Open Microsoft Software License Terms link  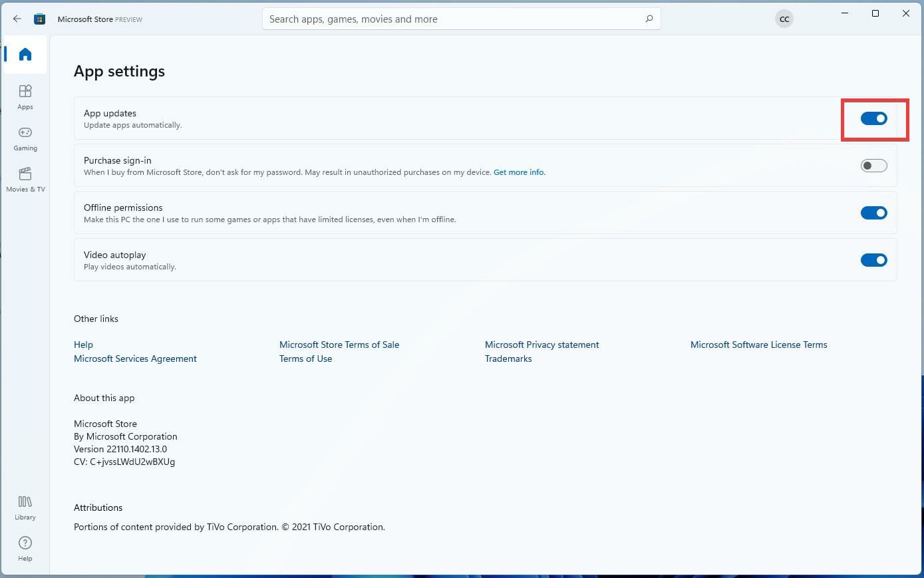758,345
